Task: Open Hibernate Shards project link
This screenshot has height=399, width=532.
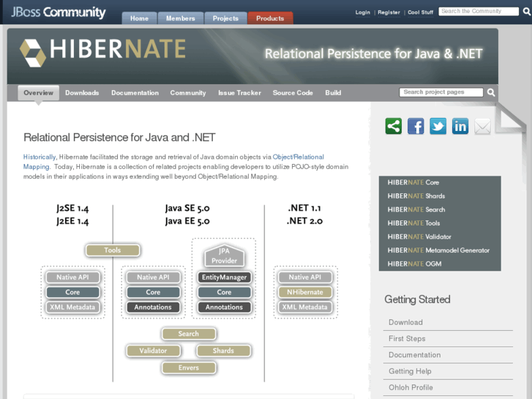Action: 416,196
